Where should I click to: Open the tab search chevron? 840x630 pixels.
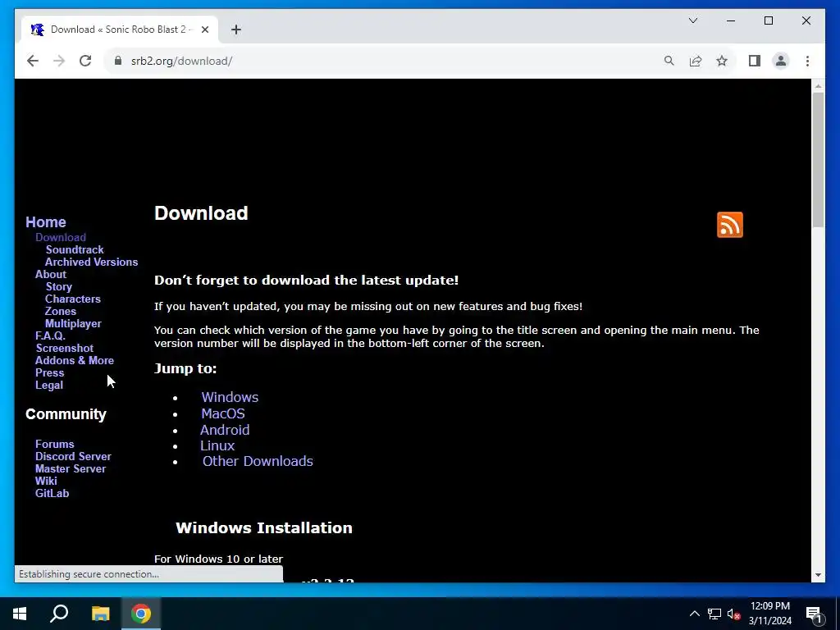tap(692, 21)
